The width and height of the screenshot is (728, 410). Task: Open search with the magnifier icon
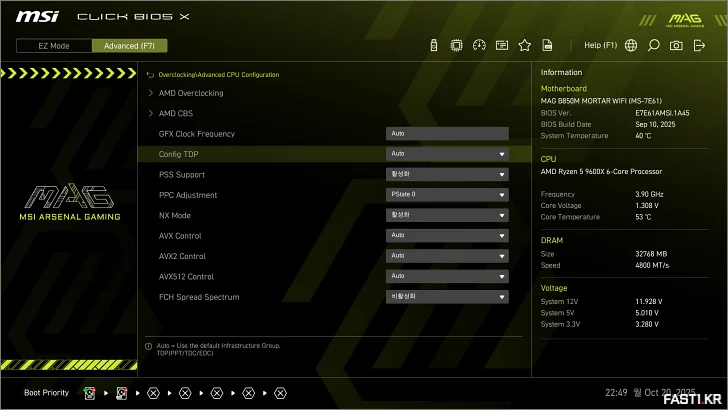coord(653,45)
